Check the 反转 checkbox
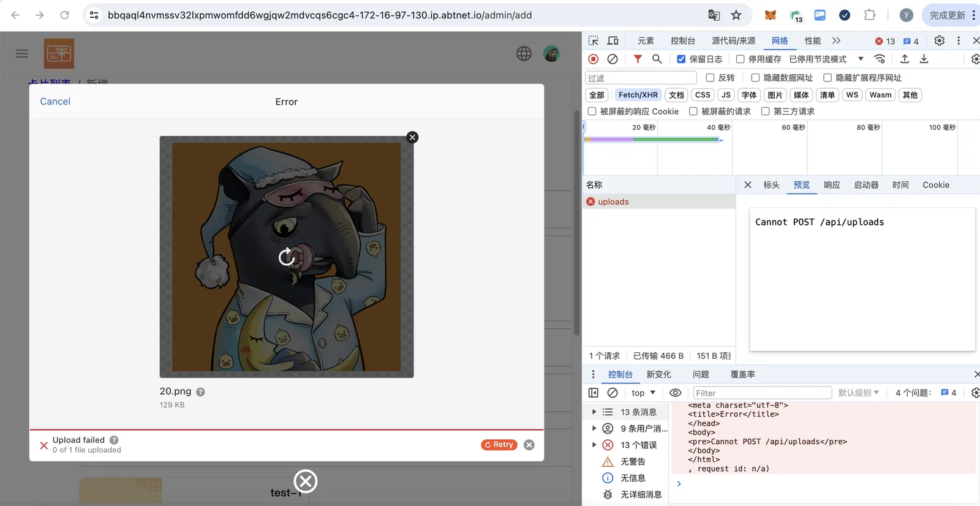980x506 pixels. (x=710, y=78)
